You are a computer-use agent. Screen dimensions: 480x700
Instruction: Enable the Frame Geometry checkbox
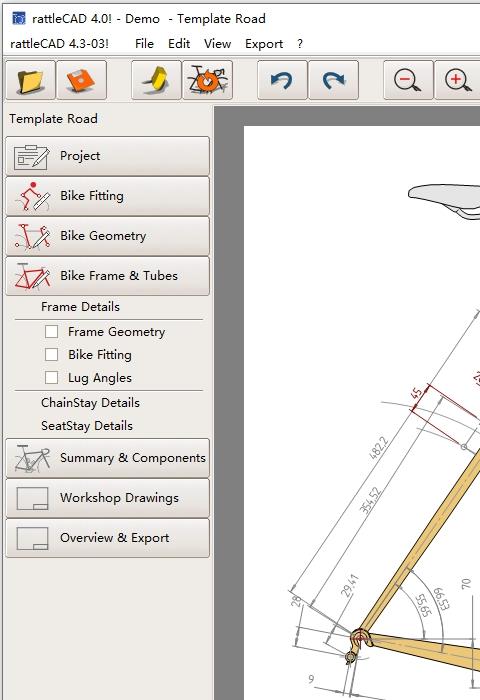(51, 332)
